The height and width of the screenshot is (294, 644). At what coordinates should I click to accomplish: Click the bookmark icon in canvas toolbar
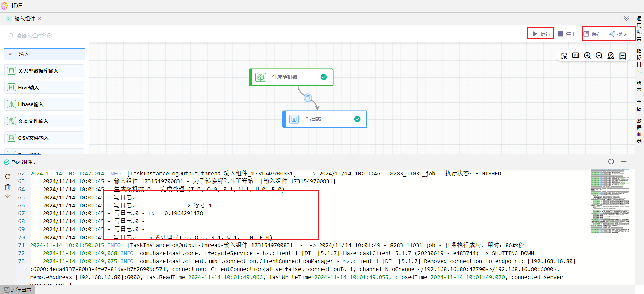tap(623, 56)
